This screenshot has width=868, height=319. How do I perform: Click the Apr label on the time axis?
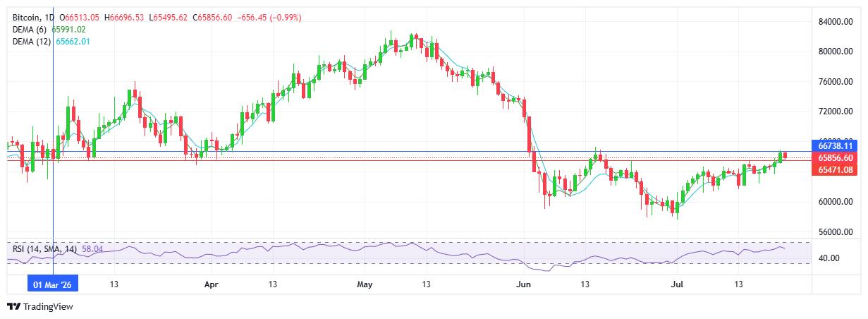point(210,284)
